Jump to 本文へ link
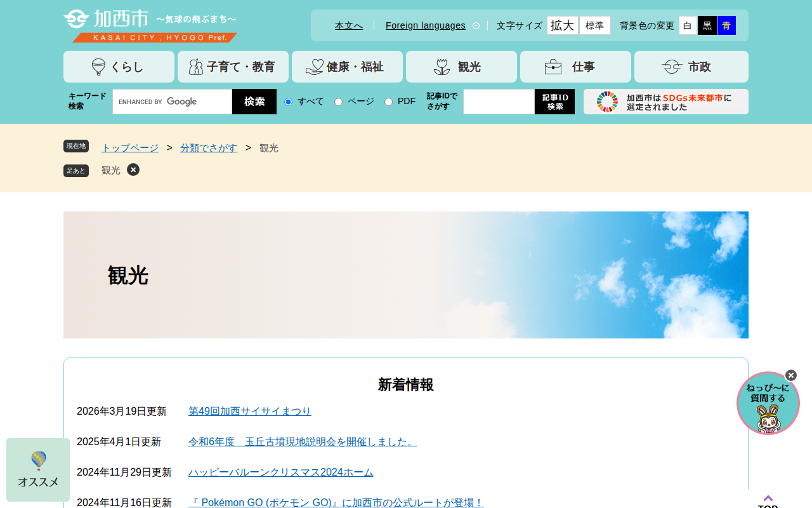The image size is (812, 508). (349, 25)
